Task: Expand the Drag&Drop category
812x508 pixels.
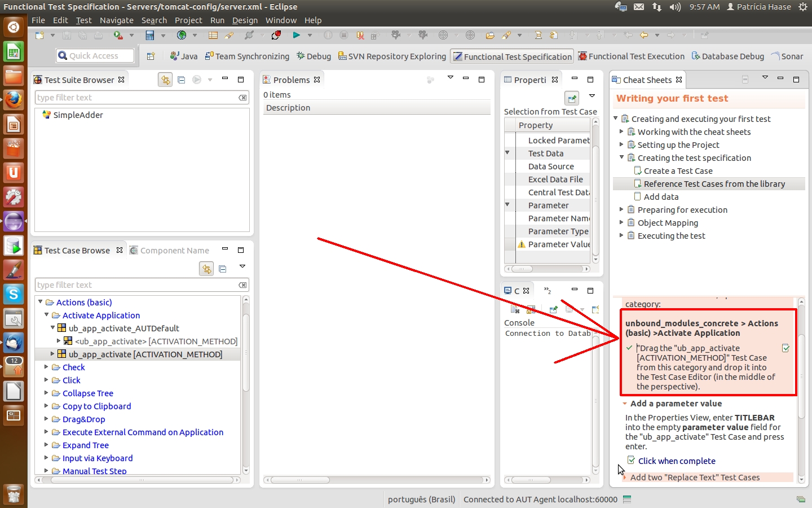Action: tap(47, 419)
